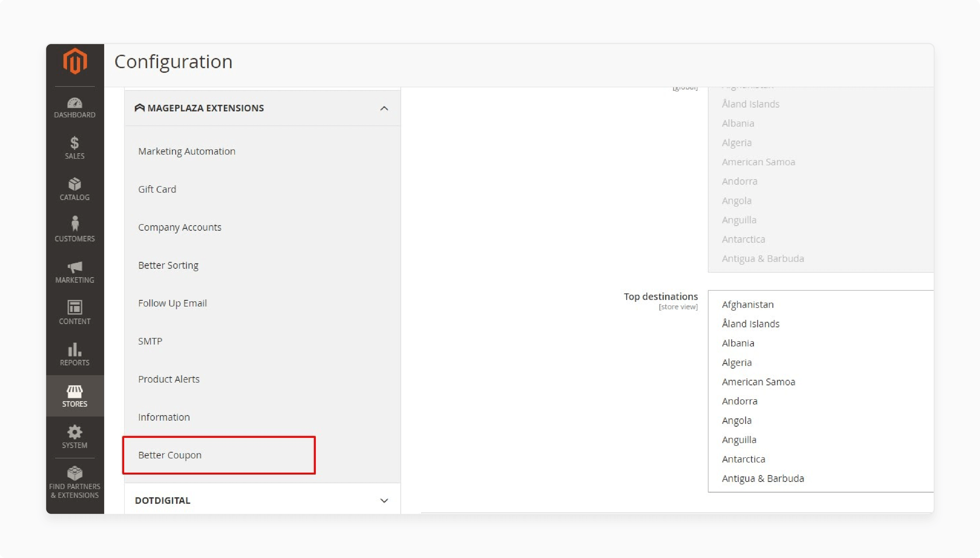Click Angola in the greyed upper list
The image size is (980, 558).
pyautogui.click(x=737, y=201)
